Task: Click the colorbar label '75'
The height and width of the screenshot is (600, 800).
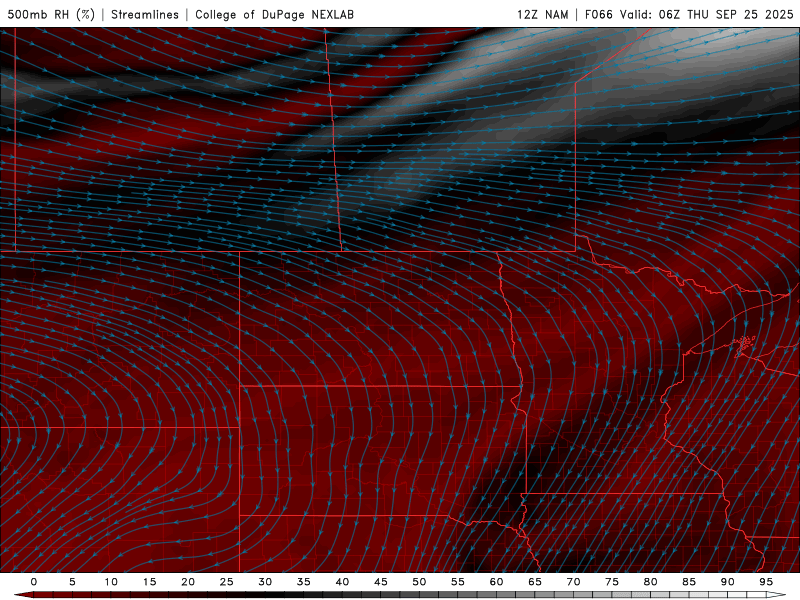Action: coord(612,582)
